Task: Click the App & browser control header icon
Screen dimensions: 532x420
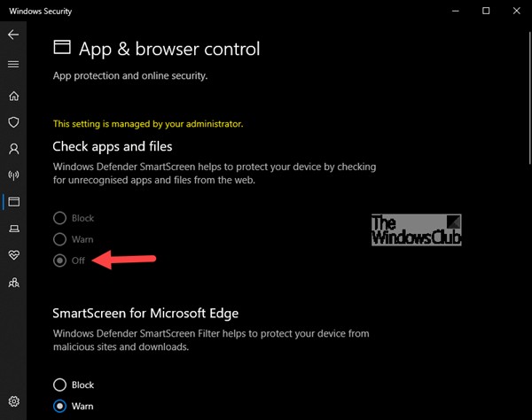Action: (x=62, y=48)
